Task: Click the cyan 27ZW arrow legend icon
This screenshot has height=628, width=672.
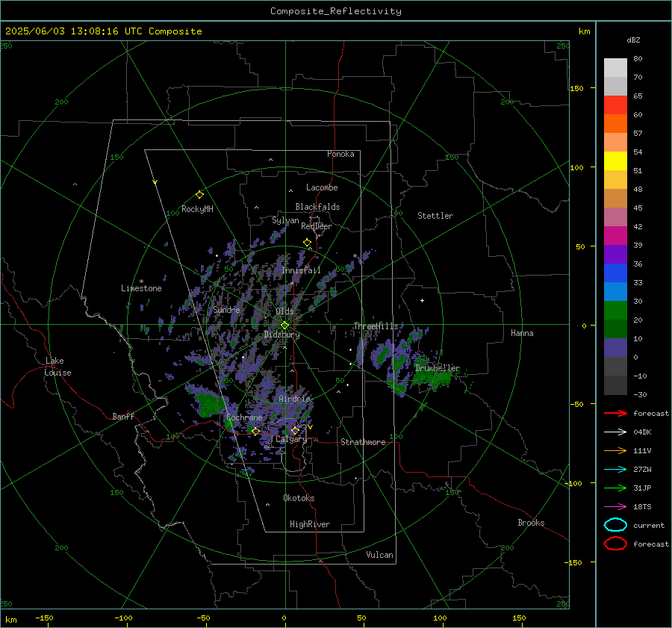Action: [x=615, y=470]
